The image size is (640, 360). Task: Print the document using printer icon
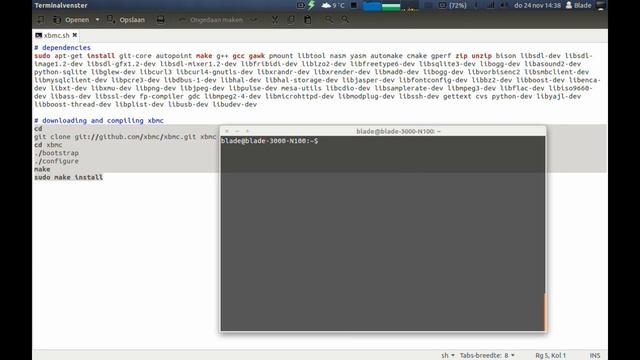point(160,20)
